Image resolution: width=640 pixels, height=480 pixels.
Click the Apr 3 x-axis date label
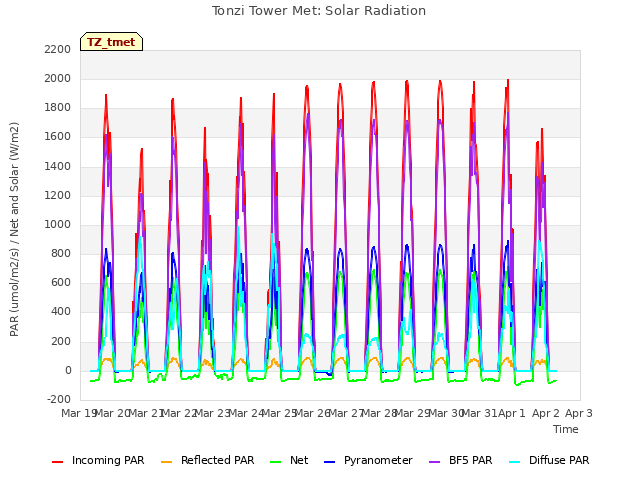click(579, 413)
